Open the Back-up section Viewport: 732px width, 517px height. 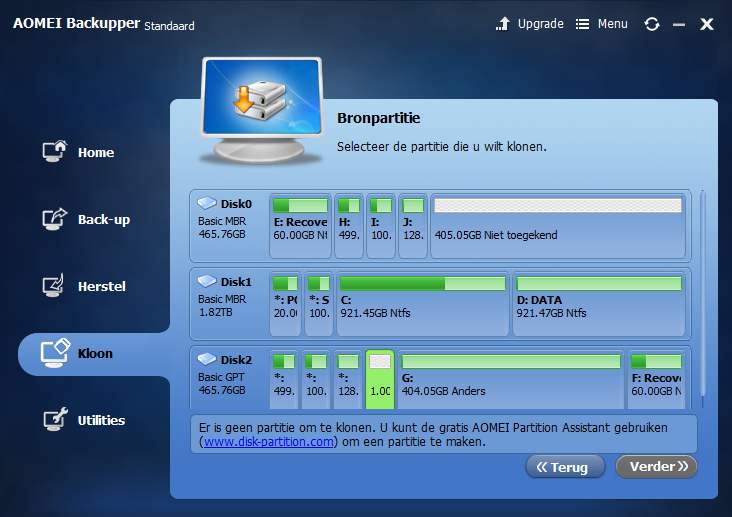point(86,219)
